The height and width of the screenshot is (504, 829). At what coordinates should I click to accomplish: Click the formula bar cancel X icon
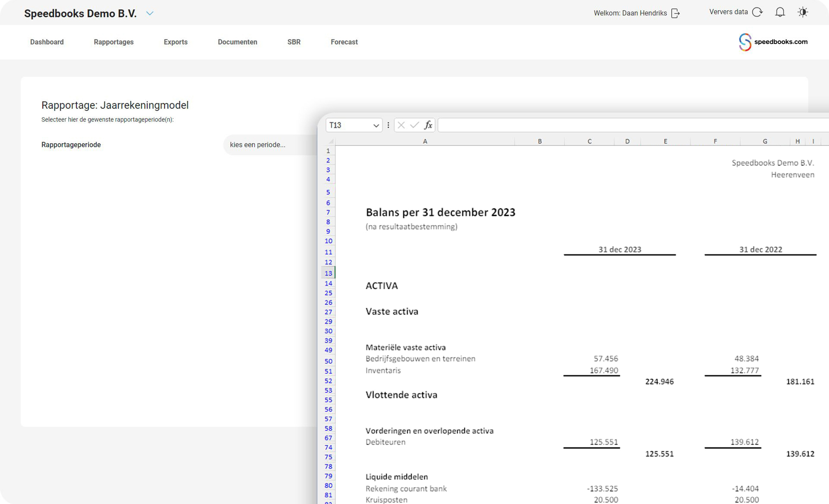(401, 125)
